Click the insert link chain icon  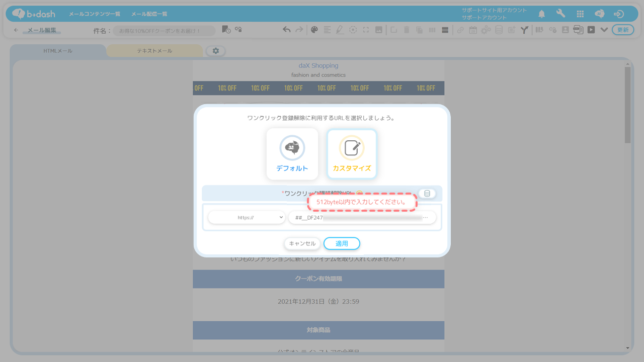point(460,30)
